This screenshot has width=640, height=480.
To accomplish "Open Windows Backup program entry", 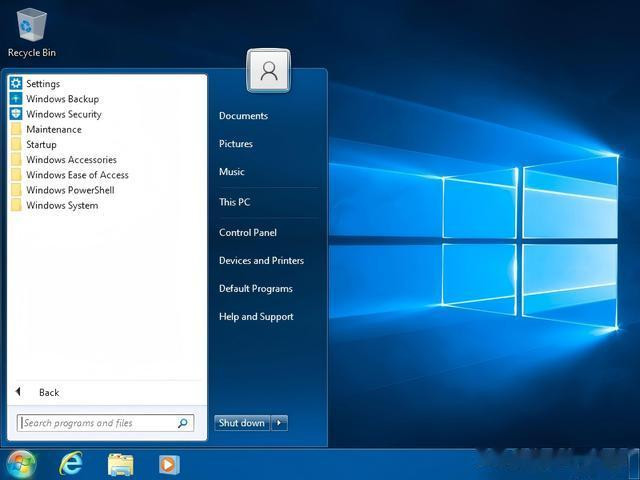I will [54, 99].
